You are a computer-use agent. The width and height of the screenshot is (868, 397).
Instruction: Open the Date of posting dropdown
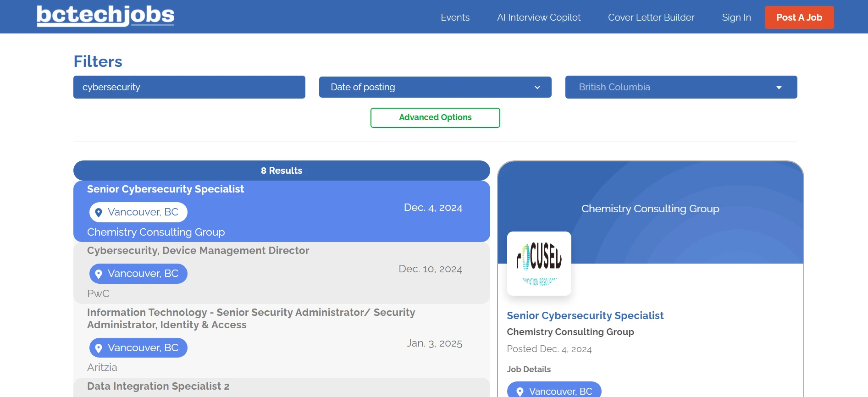coord(435,87)
